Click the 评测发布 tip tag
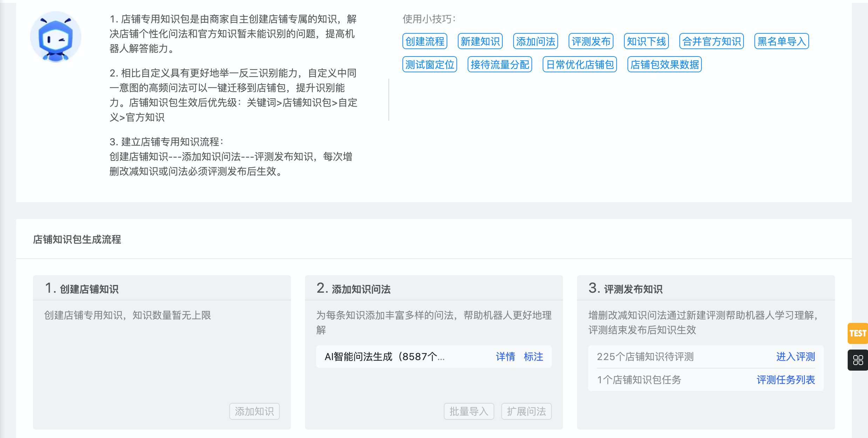This screenshot has width=868, height=438. (x=591, y=41)
